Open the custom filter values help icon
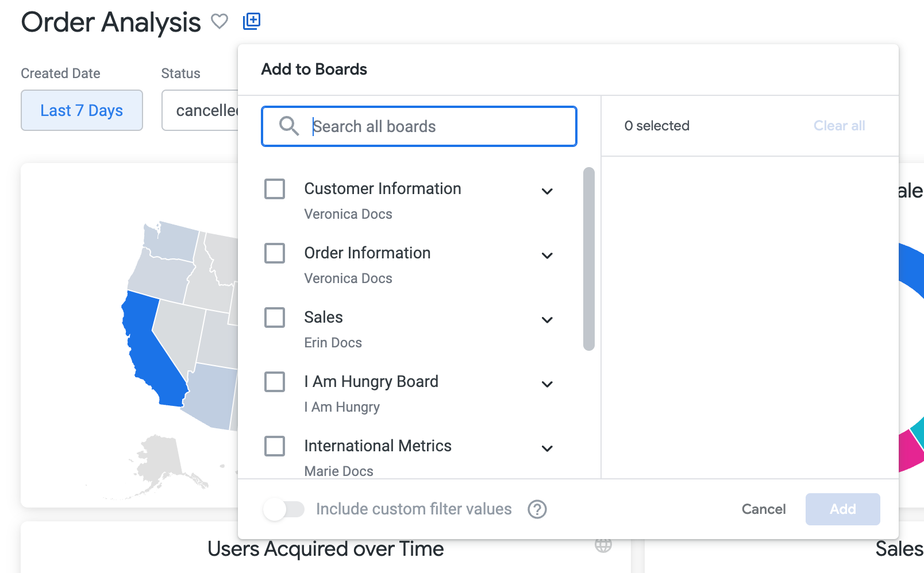 point(537,509)
